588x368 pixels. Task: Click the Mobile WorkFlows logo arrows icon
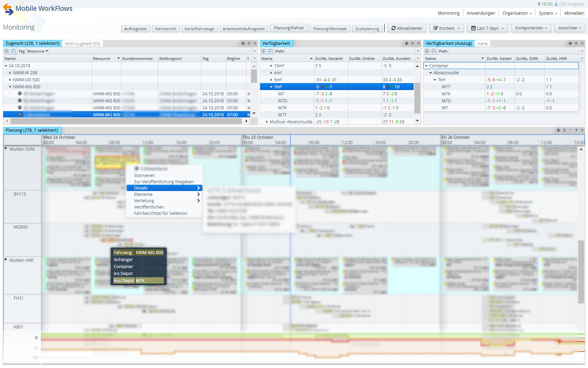8,9
